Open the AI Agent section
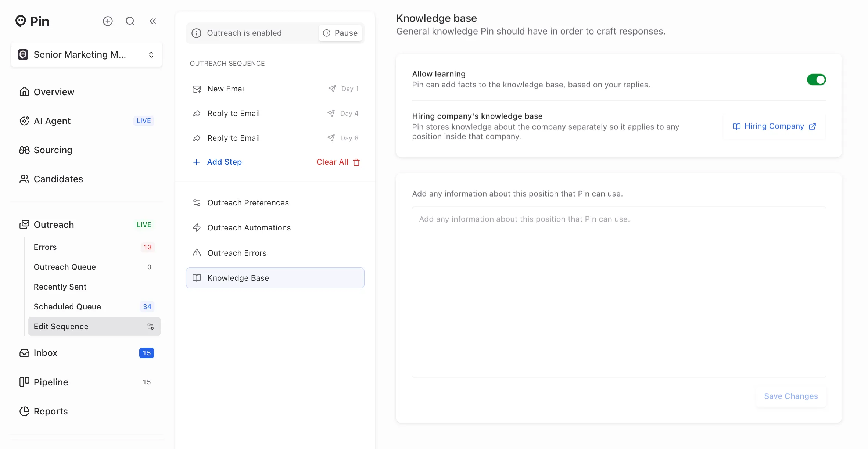This screenshot has width=868, height=449. pos(87,121)
